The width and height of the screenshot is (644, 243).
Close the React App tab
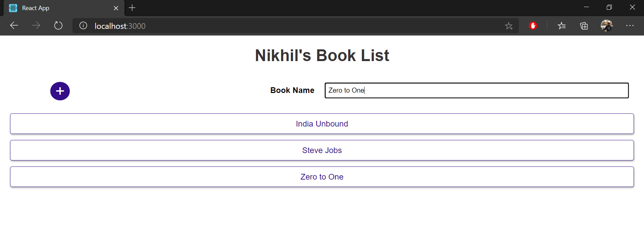click(116, 8)
